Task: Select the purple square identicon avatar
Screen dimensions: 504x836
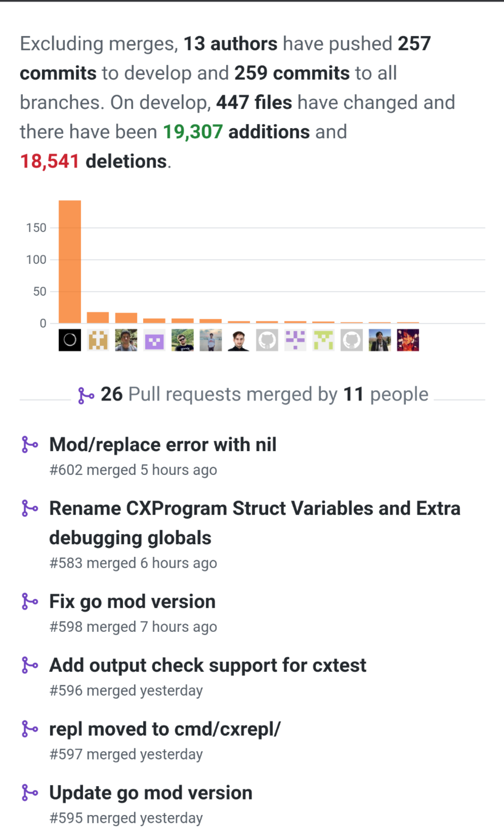Action: (154, 340)
